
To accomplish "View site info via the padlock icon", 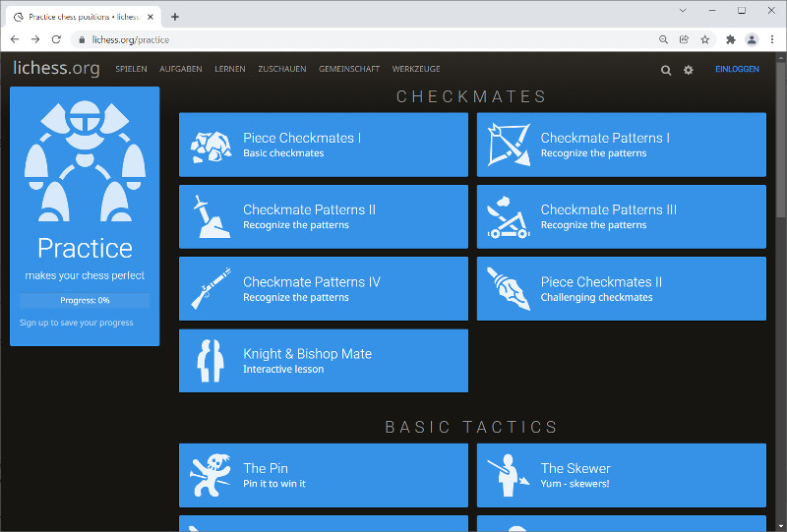I will pos(82,39).
